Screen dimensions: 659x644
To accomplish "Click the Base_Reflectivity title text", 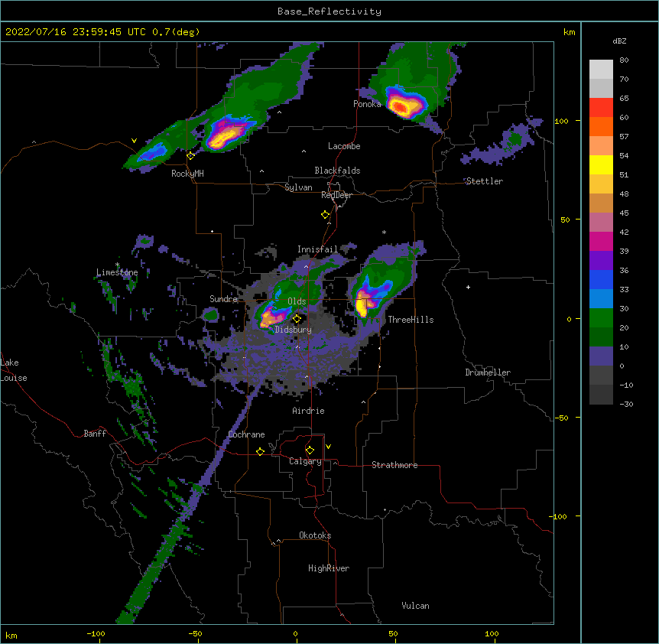I will point(329,11).
